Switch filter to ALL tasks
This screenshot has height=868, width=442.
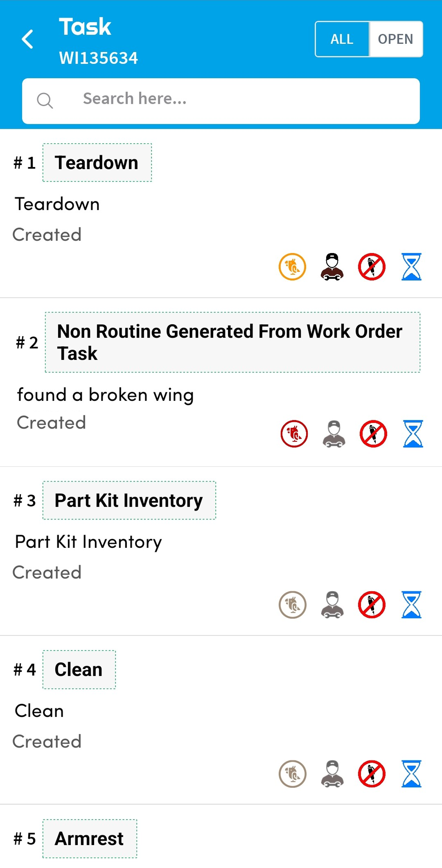click(x=342, y=39)
